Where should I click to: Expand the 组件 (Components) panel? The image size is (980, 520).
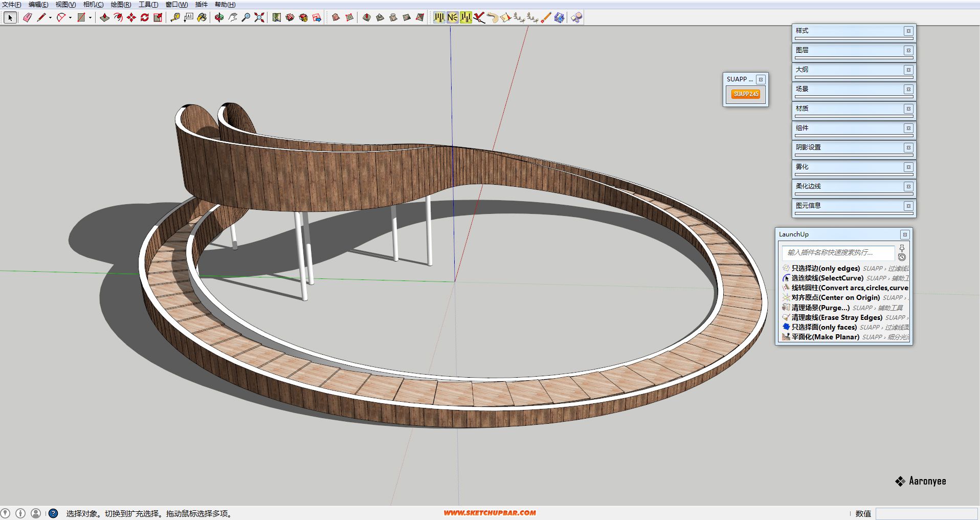(853, 128)
